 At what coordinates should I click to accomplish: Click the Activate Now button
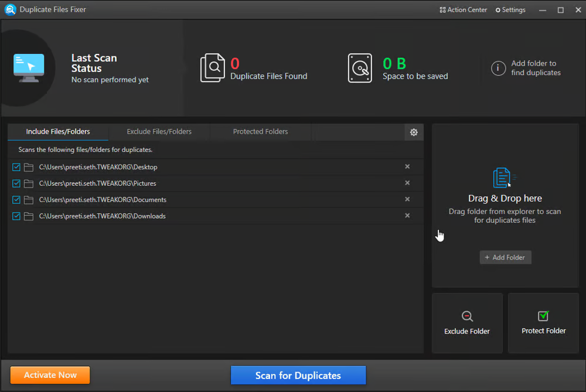tap(50, 375)
